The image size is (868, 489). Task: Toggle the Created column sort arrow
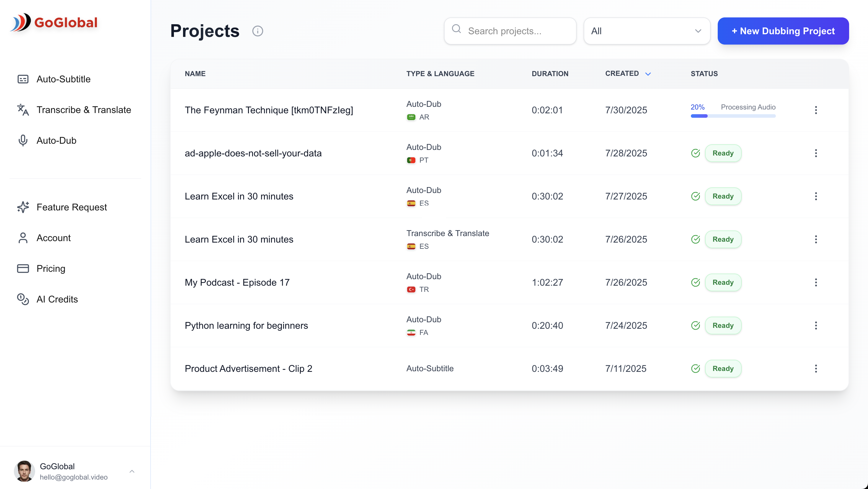click(648, 74)
